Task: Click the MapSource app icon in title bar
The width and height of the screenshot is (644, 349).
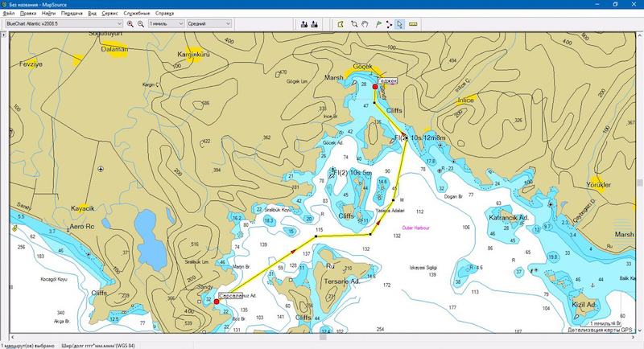Action: coord(4,5)
